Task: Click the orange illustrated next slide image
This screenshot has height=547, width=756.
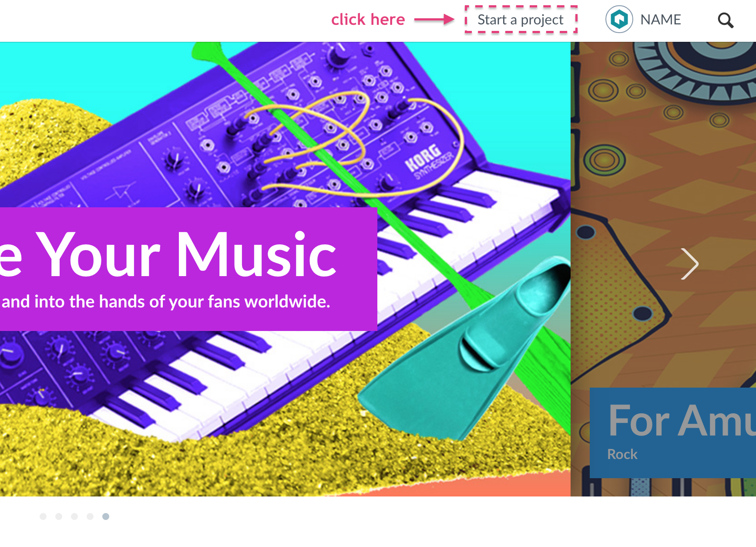Action: coord(663,269)
